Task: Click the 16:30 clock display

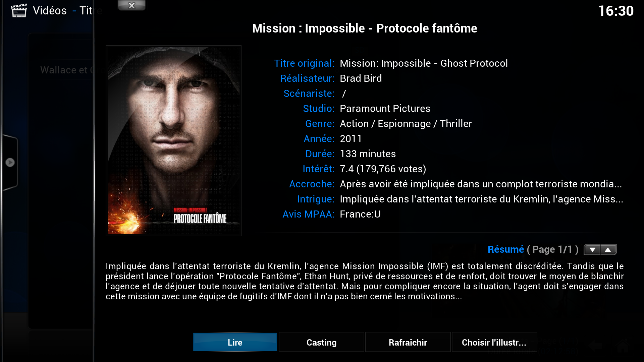Action: (616, 11)
